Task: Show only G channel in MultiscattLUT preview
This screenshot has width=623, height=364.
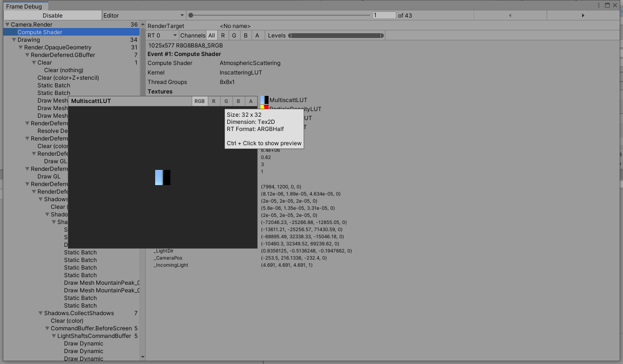Action: point(226,101)
